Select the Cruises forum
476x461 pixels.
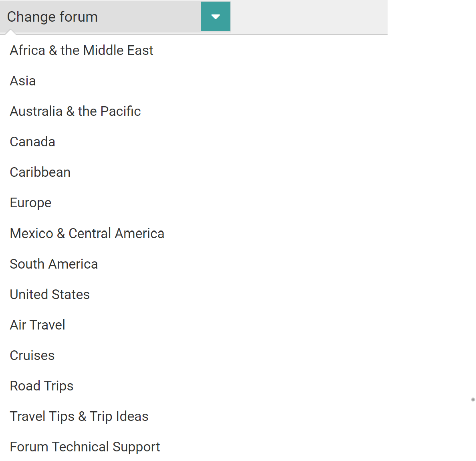click(x=32, y=356)
